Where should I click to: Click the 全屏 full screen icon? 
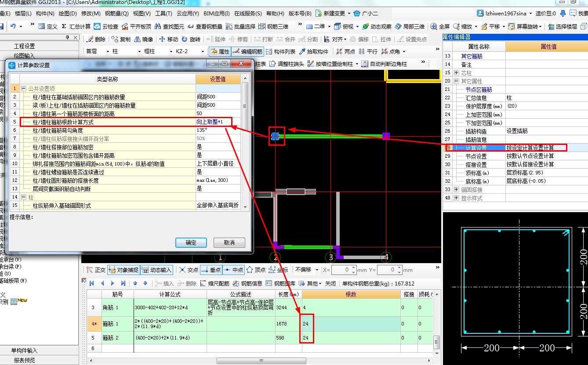(434, 26)
